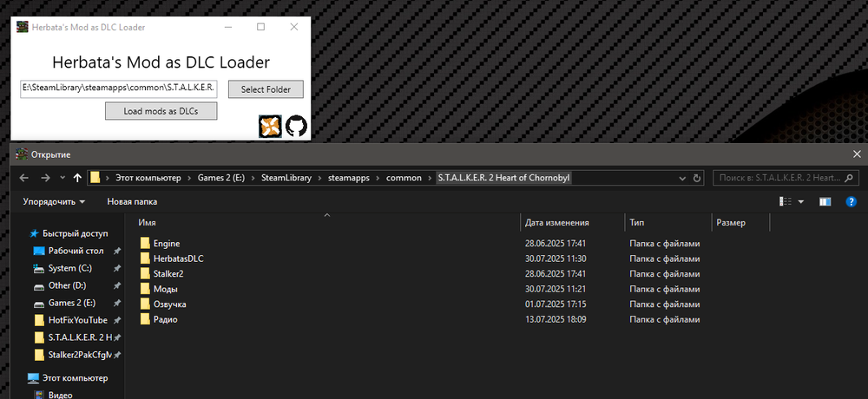Click Радио date 13.07.2025 18:09
This screenshot has width=868, height=399.
(x=556, y=319)
